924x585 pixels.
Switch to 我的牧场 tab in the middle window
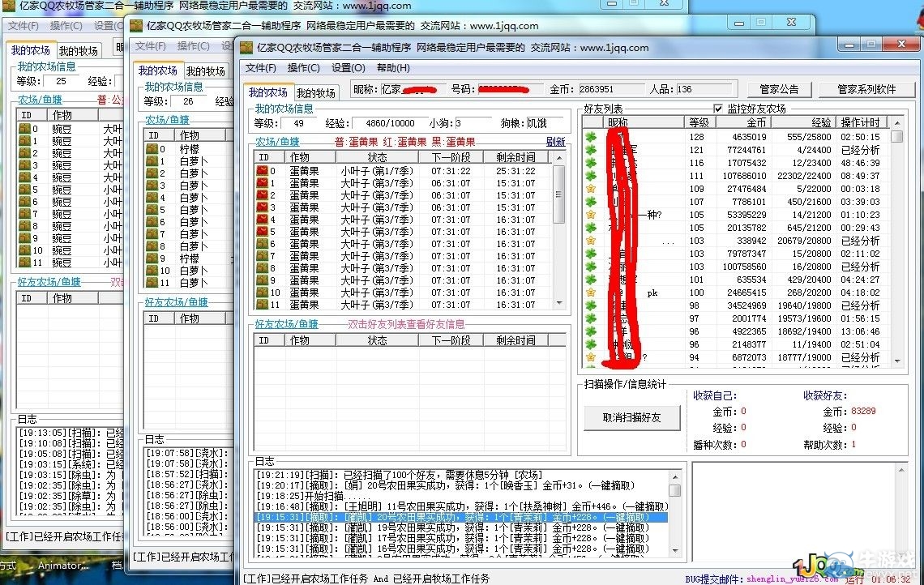(206, 71)
